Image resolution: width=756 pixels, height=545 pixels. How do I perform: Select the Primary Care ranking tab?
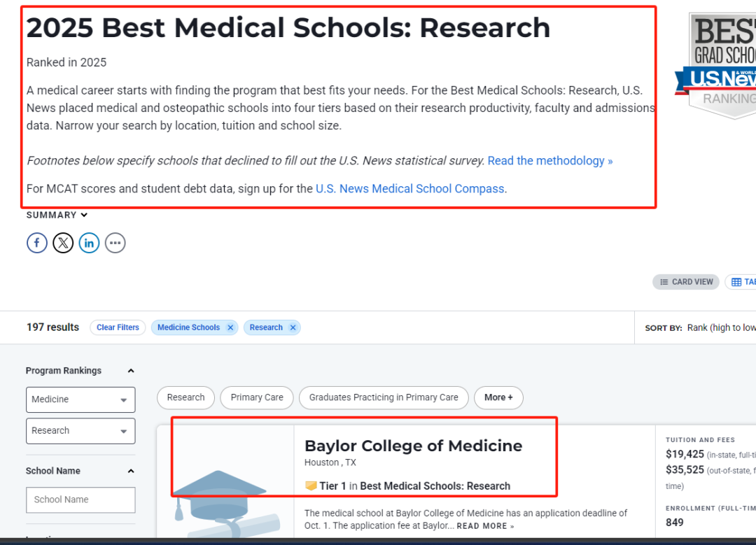pyautogui.click(x=257, y=397)
